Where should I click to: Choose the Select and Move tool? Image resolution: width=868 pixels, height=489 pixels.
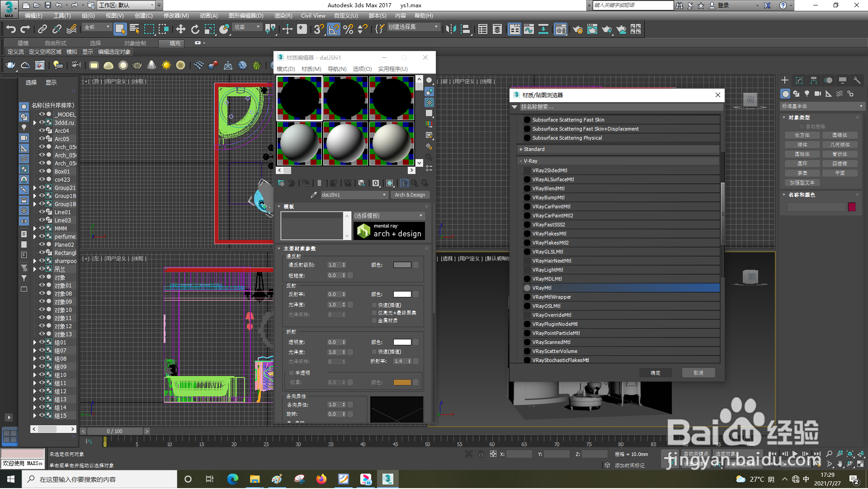[180, 29]
